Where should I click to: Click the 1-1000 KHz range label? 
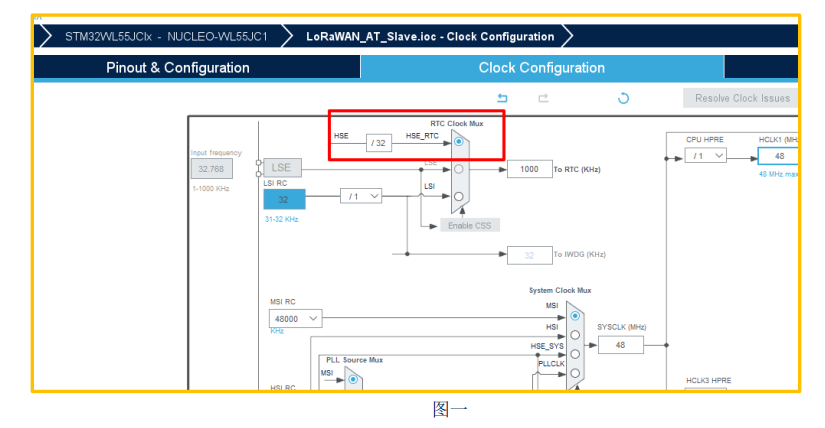(x=211, y=188)
